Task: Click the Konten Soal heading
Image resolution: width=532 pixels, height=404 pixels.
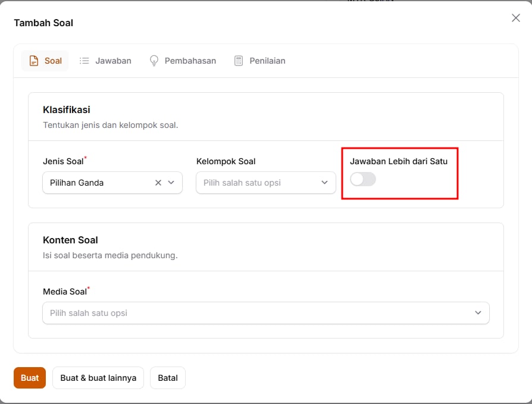Action: point(70,240)
